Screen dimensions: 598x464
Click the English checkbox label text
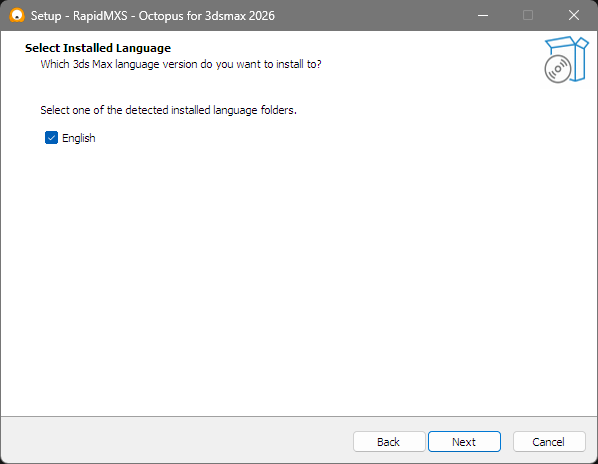coord(79,138)
